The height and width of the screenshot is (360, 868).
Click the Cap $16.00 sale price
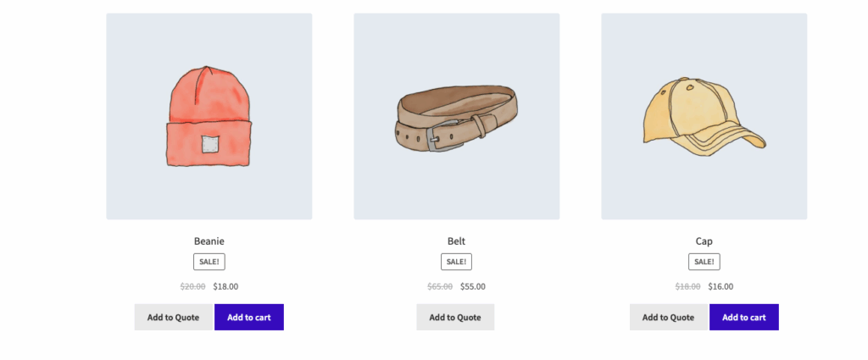[x=721, y=286]
